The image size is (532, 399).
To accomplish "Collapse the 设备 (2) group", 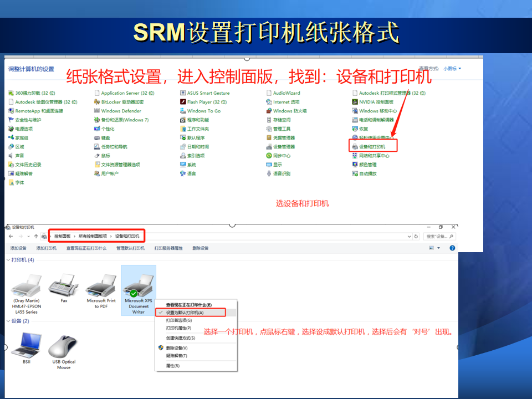I will click(x=8, y=321).
